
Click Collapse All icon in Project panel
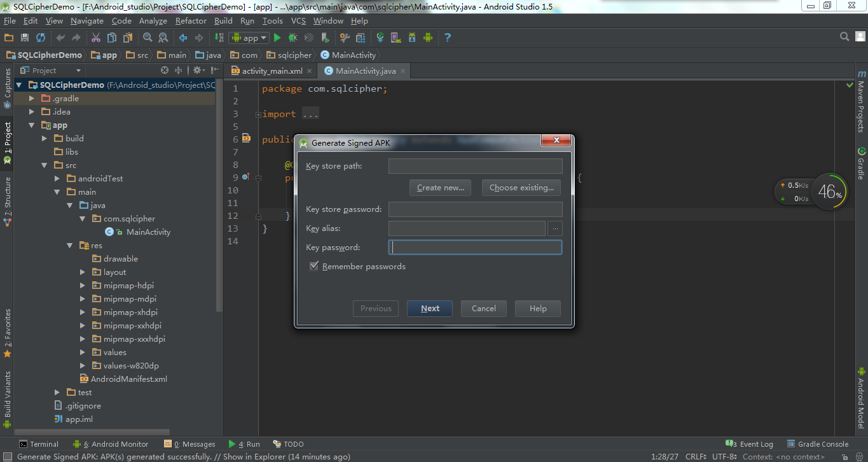179,70
